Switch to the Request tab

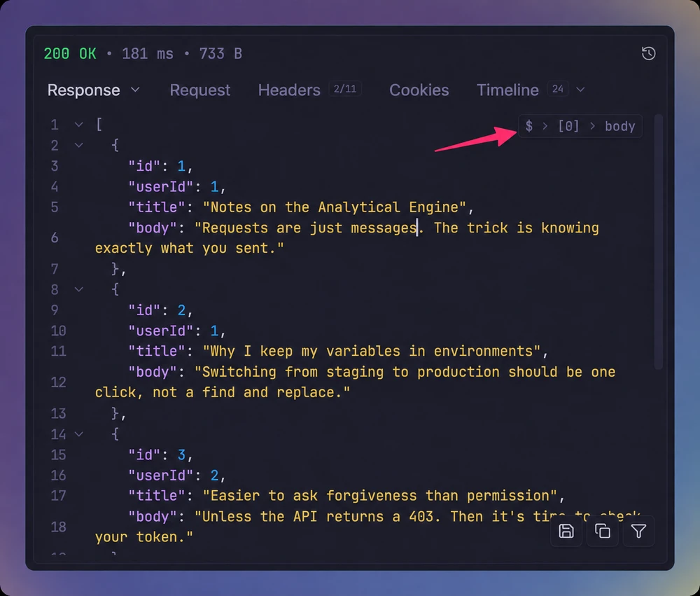pos(200,90)
